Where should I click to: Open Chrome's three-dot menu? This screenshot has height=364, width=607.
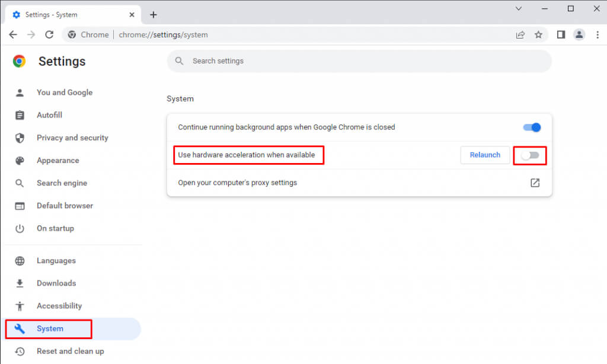(x=596, y=34)
